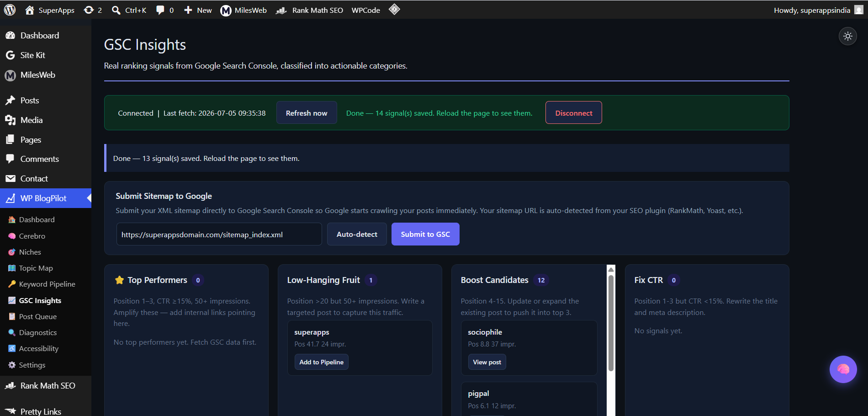This screenshot has width=868, height=416.
Task: Click 'Last fetch: 2026-07-05 09:35:38' text
Action: tap(214, 113)
